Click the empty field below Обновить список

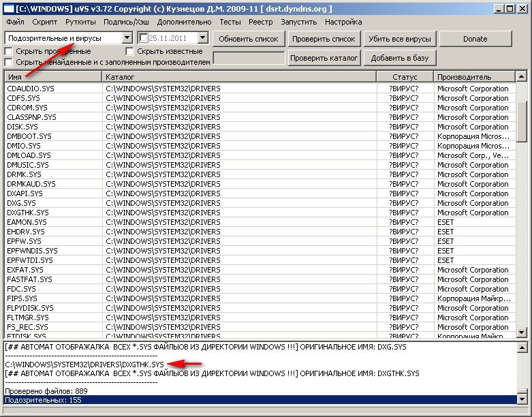point(249,58)
